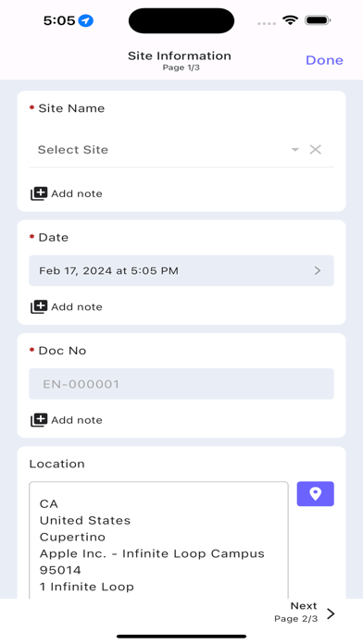Tap the purple map pin location button
This screenshot has height=644, width=363.
coord(316,494)
